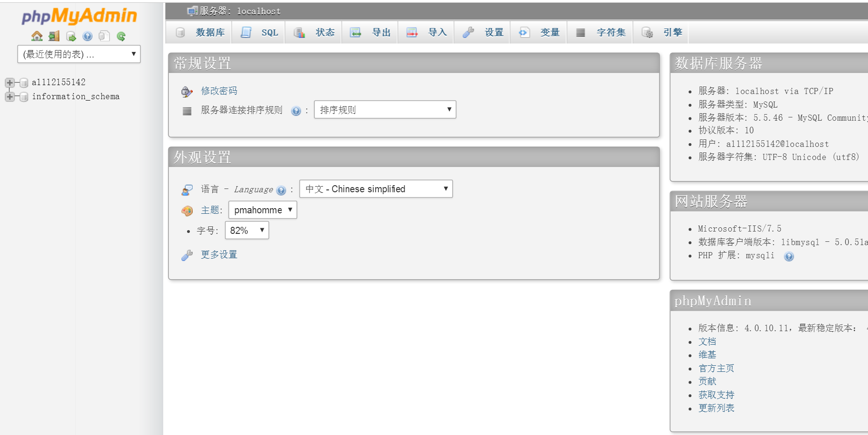The width and height of the screenshot is (868, 435).
Task: Open the language dropdown Chinese simplified
Action: coord(376,188)
